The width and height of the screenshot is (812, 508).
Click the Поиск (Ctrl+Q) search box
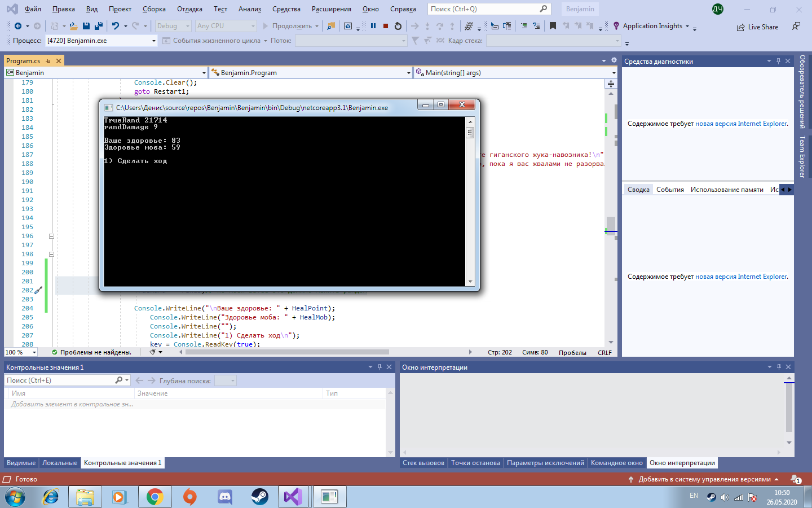(x=489, y=9)
